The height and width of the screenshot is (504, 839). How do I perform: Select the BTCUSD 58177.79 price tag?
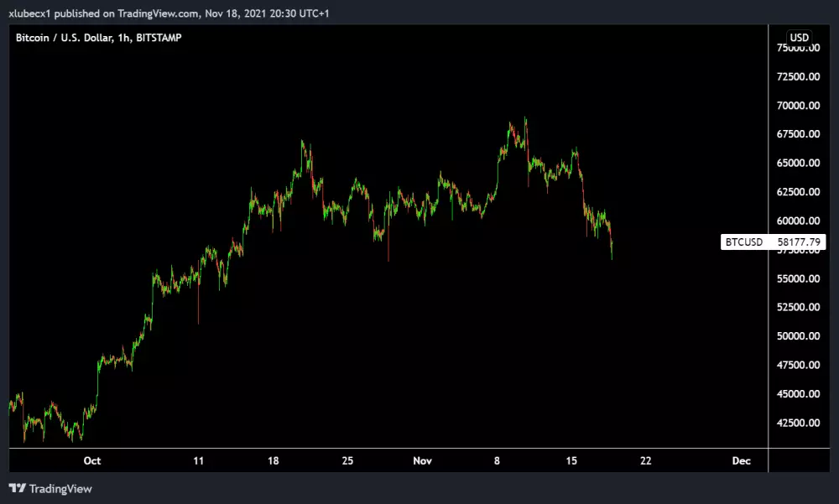click(x=774, y=242)
